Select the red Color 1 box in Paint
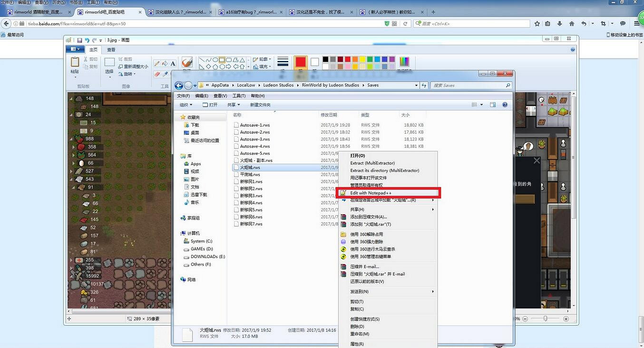This screenshot has height=348, width=644. pyautogui.click(x=300, y=62)
